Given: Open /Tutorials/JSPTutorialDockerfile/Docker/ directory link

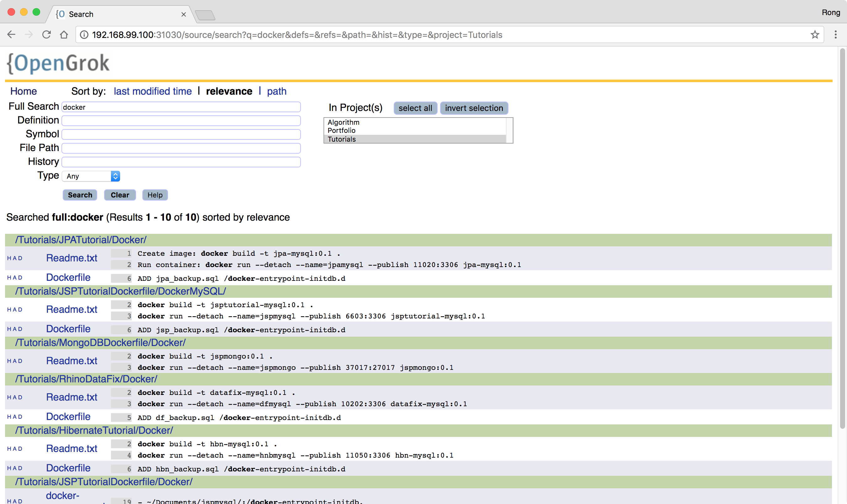Looking at the screenshot, I should tap(104, 481).
